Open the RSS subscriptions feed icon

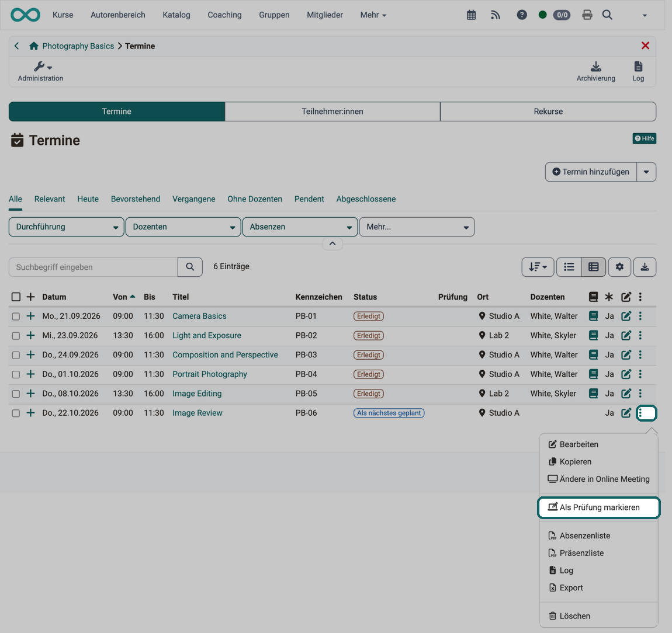click(x=496, y=15)
